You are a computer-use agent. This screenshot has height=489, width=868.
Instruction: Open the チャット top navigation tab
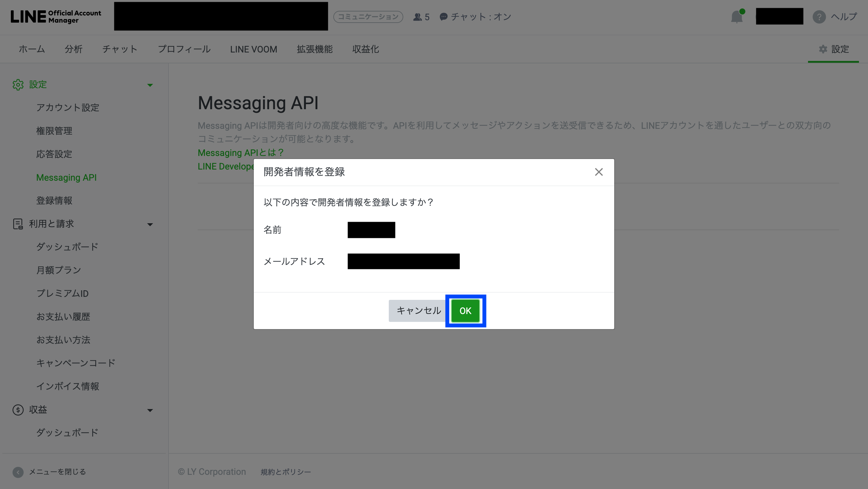(120, 49)
